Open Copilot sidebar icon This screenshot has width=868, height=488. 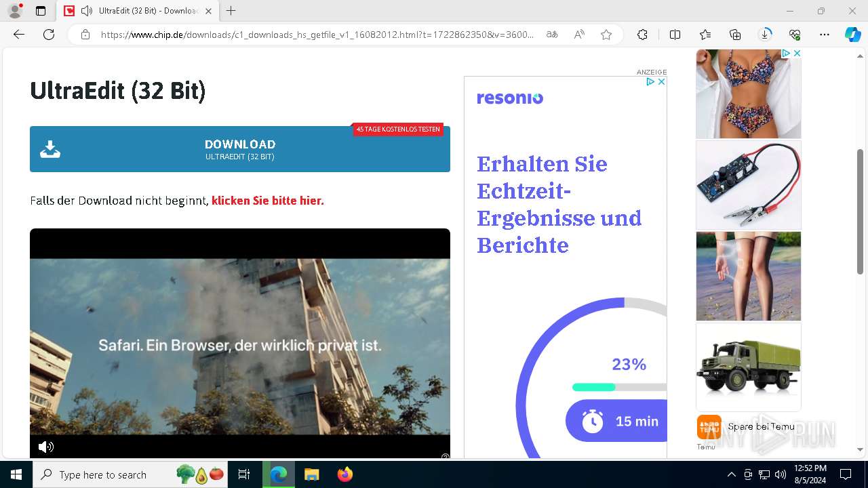tap(852, 35)
